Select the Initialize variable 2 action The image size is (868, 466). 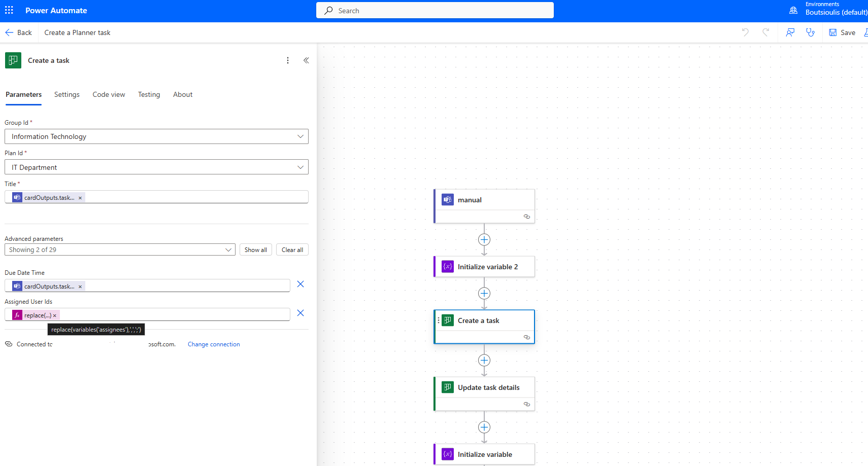[x=484, y=267]
